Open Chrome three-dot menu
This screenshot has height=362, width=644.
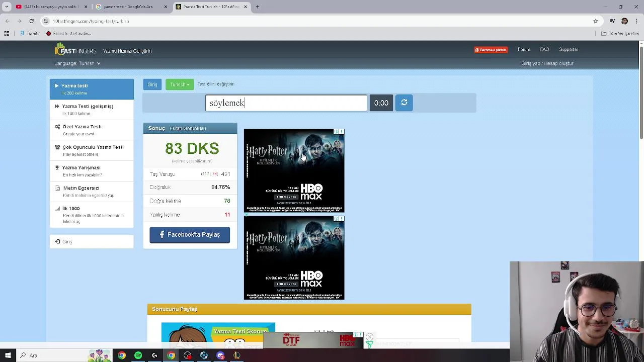tap(636, 21)
